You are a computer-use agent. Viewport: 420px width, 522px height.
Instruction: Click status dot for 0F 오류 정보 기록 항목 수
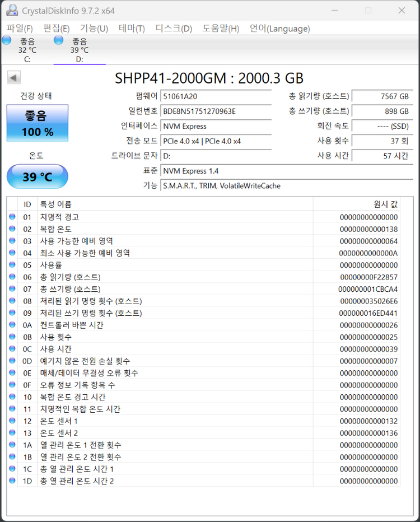tap(12, 385)
